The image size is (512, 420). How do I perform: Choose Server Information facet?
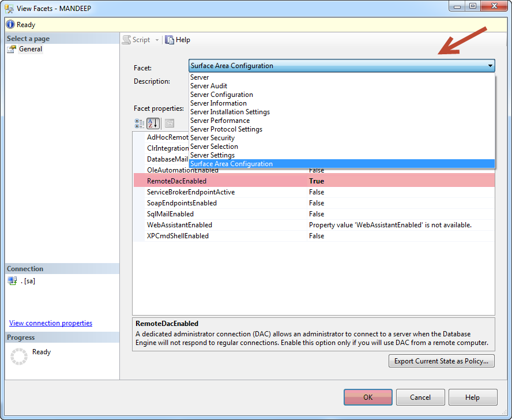click(x=341, y=103)
